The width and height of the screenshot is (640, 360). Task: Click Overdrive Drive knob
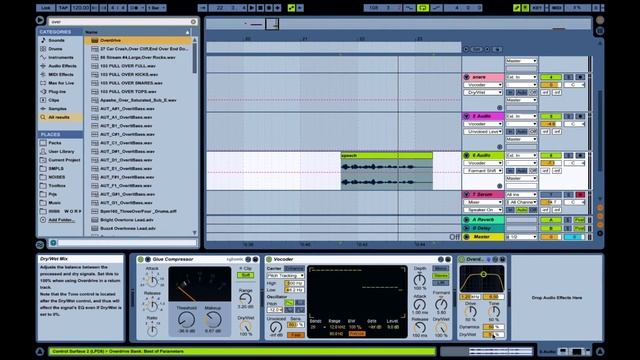470,312
